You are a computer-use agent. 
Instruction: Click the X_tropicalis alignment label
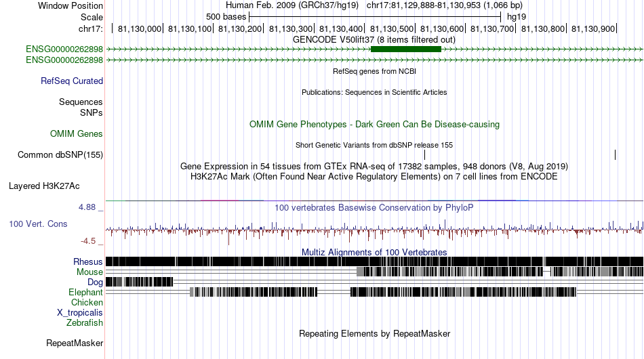coord(80,313)
